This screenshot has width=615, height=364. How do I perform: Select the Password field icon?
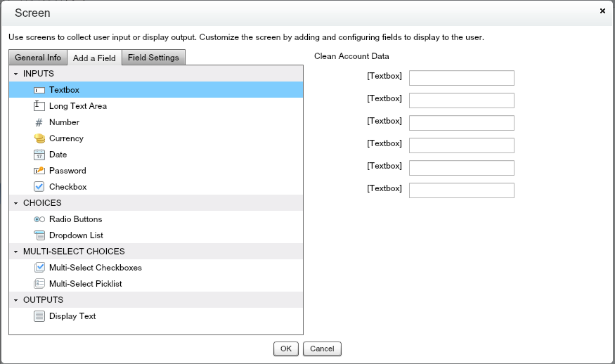[x=39, y=171]
